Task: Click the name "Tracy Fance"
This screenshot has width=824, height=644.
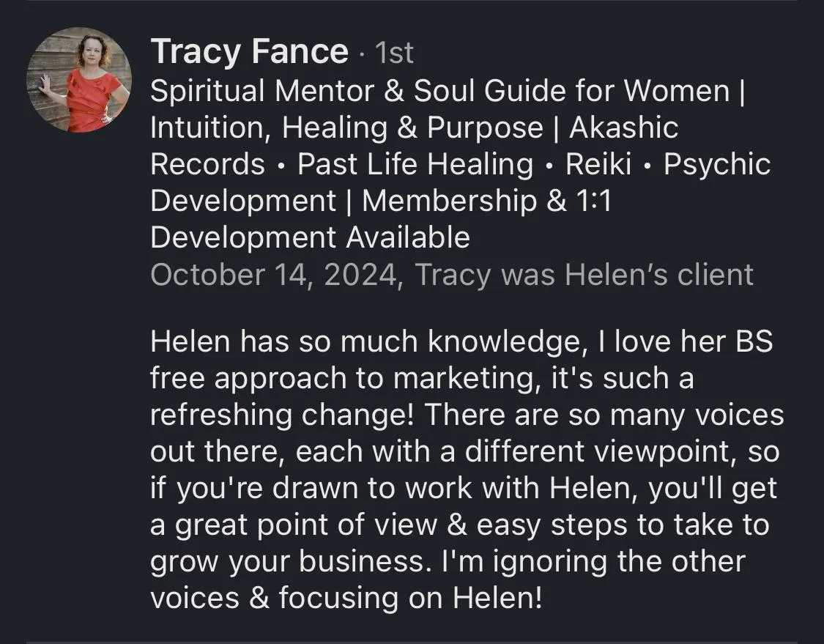Action: point(249,52)
